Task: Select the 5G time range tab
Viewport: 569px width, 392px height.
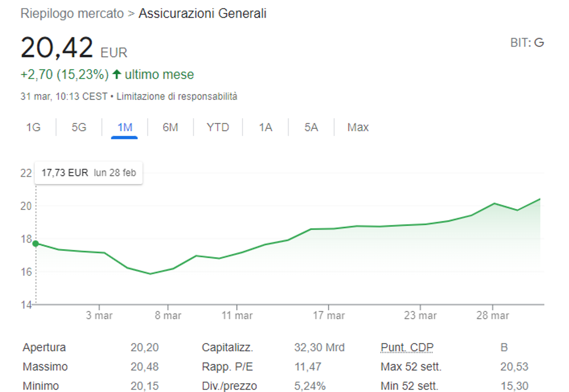Action: tap(79, 127)
